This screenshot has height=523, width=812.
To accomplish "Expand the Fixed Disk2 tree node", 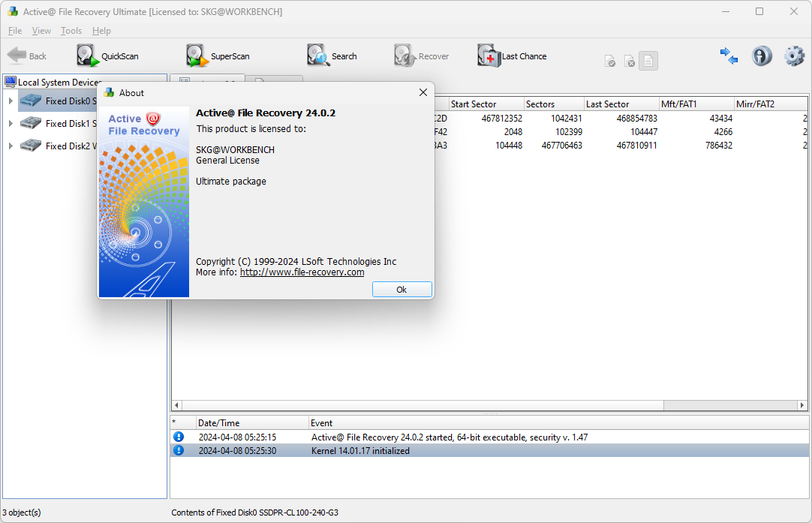I will coord(11,146).
